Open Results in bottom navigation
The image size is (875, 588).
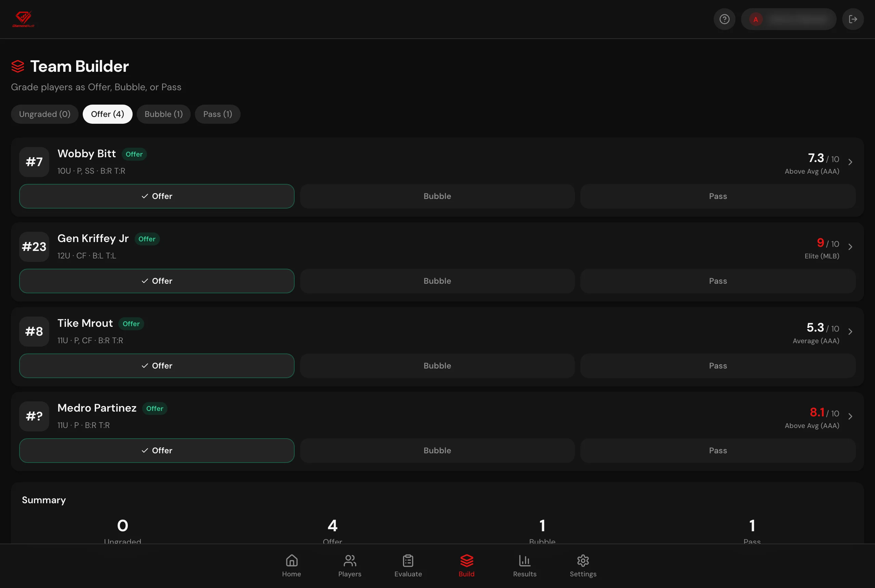(524, 566)
